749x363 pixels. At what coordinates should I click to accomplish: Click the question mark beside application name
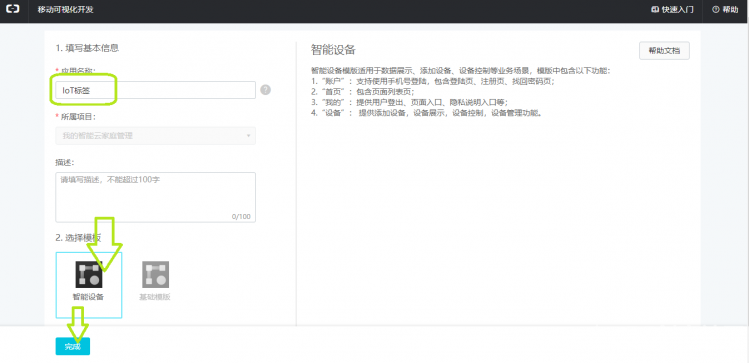tap(266, 90)
